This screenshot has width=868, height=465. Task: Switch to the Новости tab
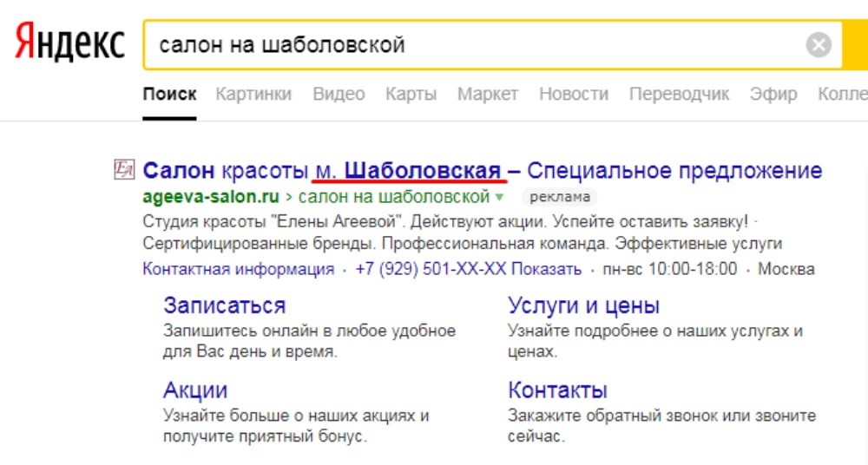click(574, 94)
